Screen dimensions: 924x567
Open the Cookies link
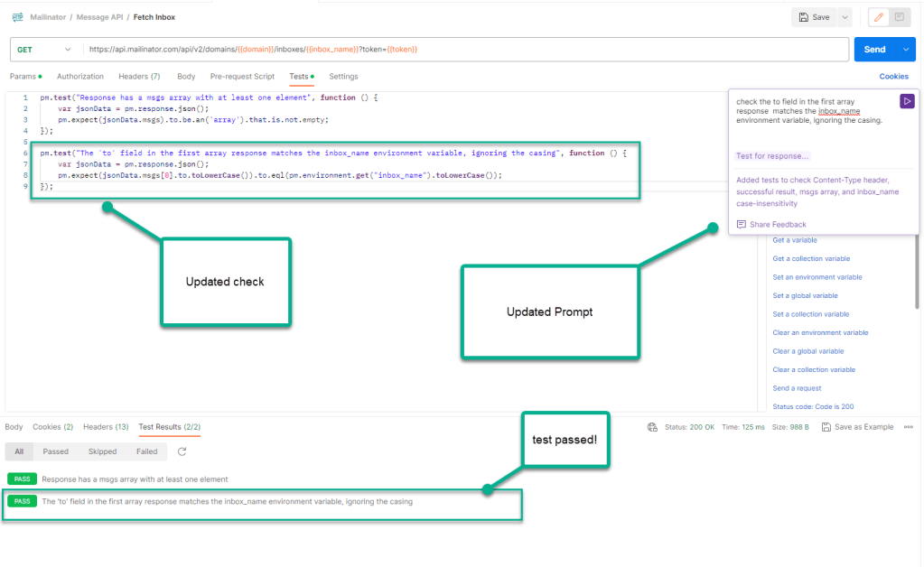(x=893, y=77)
